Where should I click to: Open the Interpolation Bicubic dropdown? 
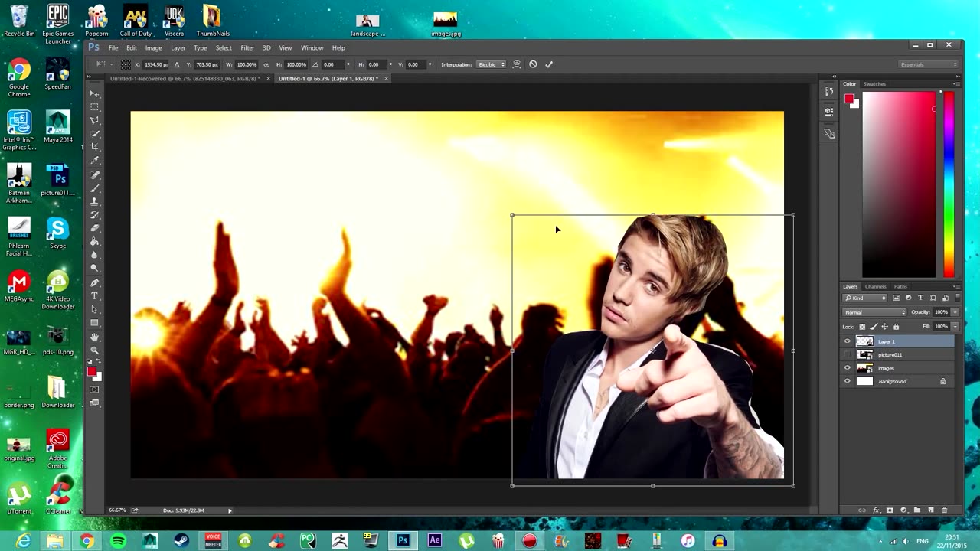point(492,64)
